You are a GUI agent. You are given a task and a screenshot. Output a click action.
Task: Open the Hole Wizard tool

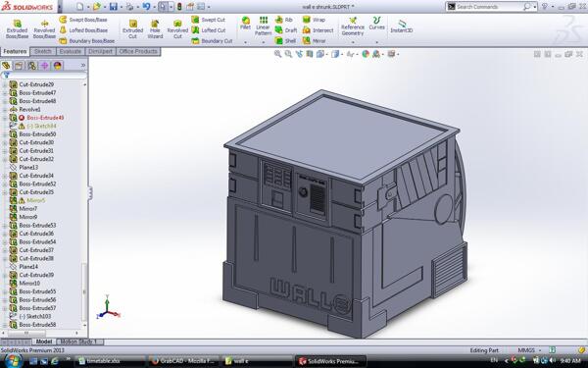click(x=155, y=29)
